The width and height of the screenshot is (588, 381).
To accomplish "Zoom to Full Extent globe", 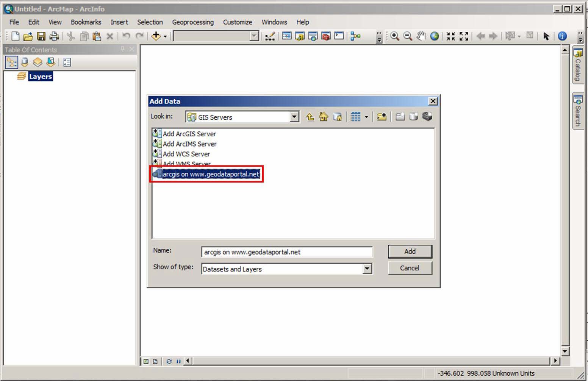I will 435,36.
